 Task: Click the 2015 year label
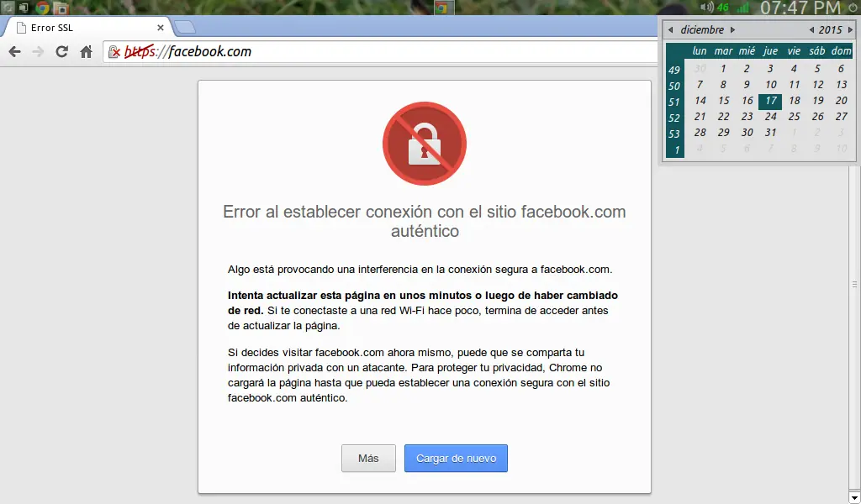tap(830, 29)
